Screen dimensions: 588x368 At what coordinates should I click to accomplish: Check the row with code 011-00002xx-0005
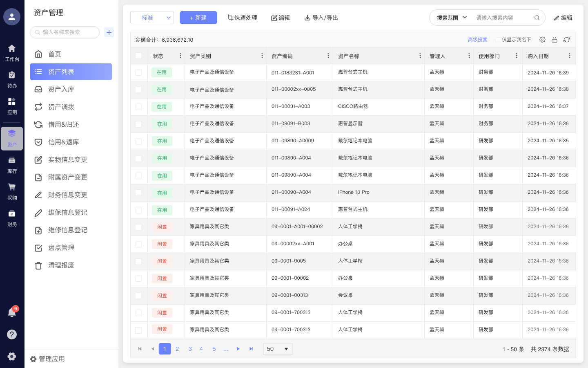tap(138, 90)
